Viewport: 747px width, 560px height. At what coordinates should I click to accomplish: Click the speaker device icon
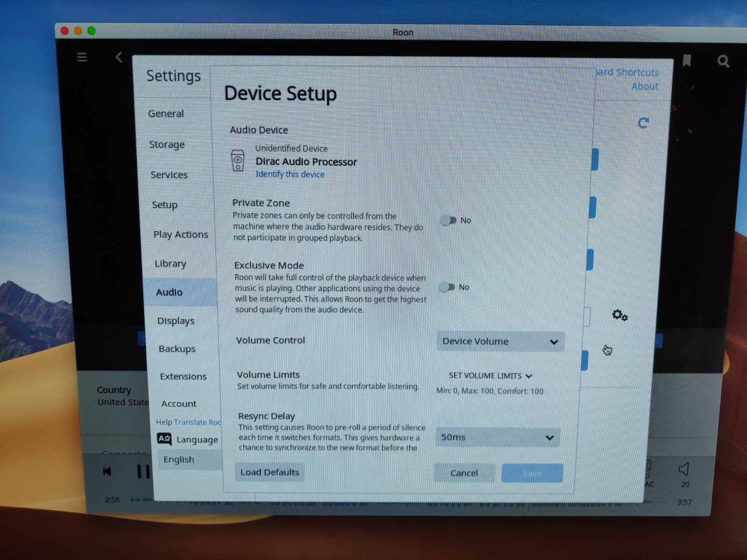(238, 161)
